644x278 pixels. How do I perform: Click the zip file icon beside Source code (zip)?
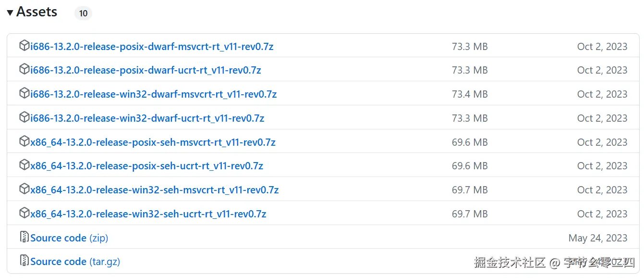pyautogui.click(x=24, y=237)
